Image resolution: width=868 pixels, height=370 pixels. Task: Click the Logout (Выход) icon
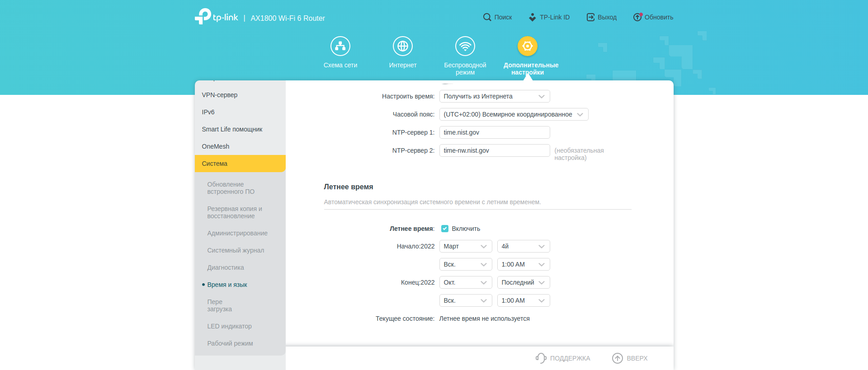(x=590, y=17)
